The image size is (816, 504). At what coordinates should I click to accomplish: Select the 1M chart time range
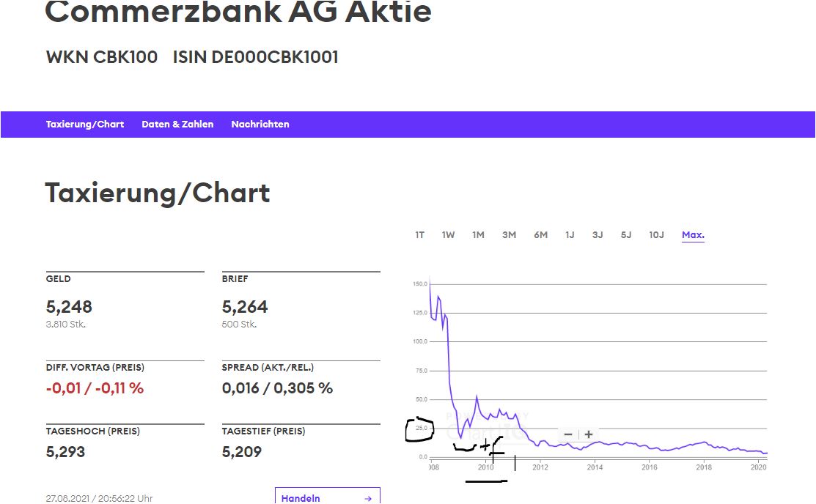tap(477, 234)
